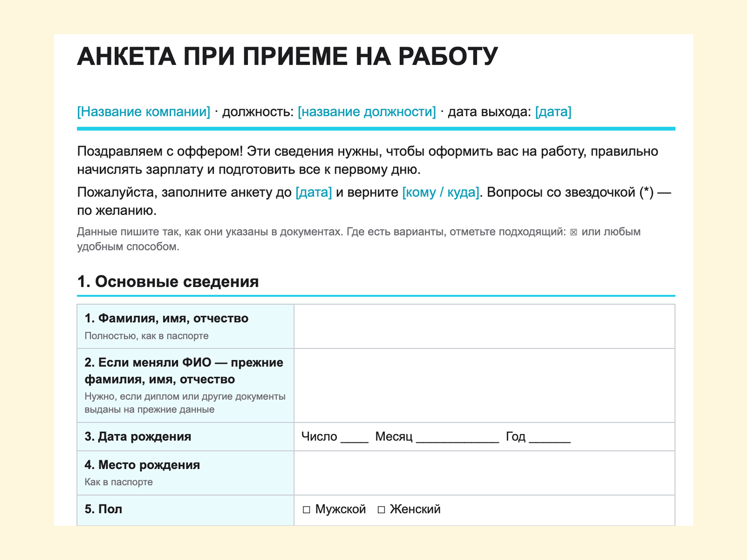Click the [Название компании] placeholder
The width and height of the screenshot is (747, 560).
143,112
